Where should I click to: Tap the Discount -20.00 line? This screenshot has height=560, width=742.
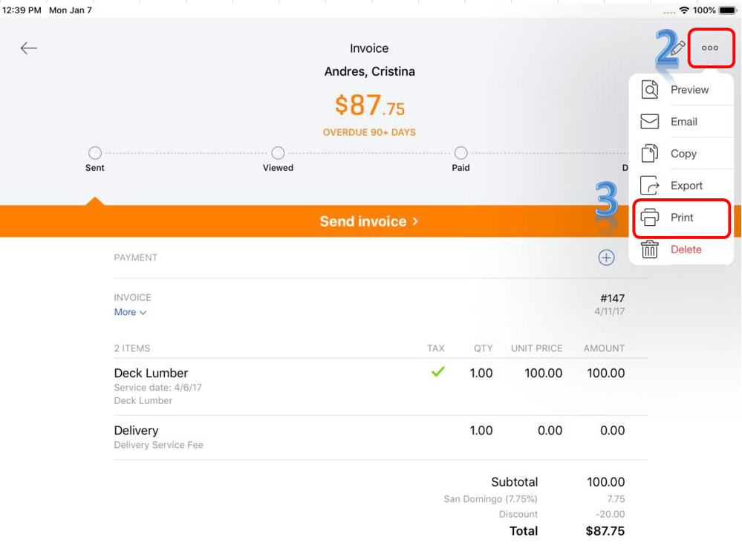click(x=562, y=514)
